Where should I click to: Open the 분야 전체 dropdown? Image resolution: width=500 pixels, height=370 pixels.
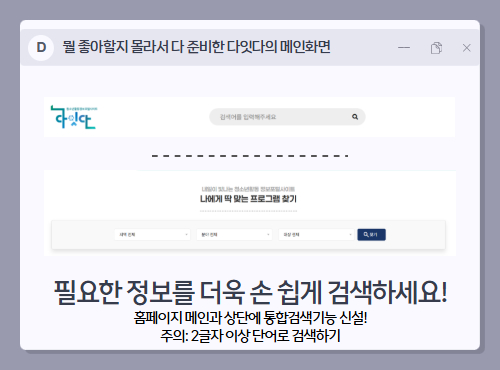tap(234, 235)
